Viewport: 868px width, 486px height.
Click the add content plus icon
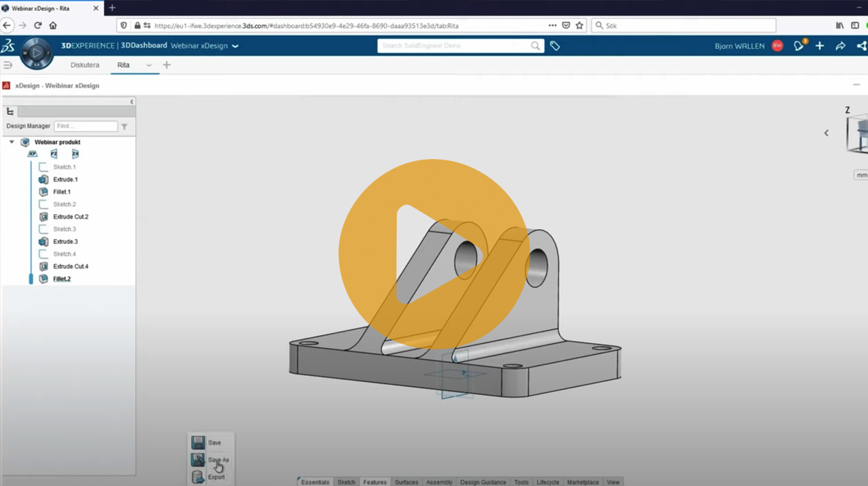point(820,46)
